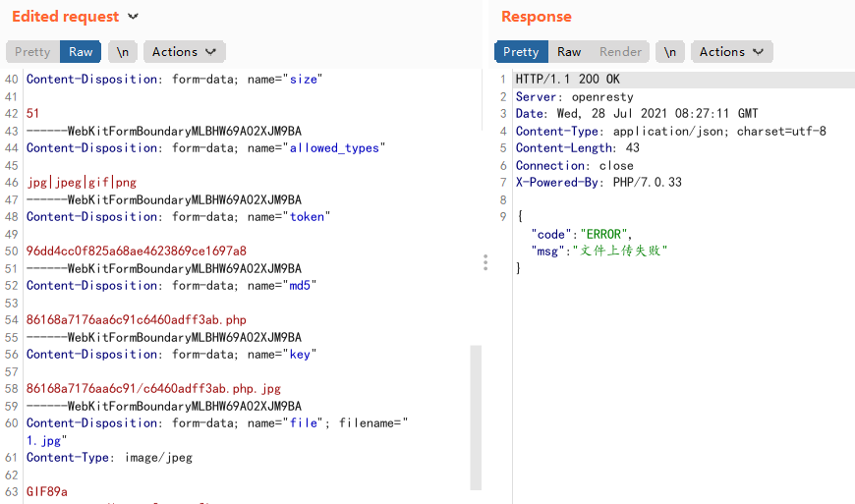Open the Actions dropdown in Response pane
The height and width of the screenshot is (504, 855).
point(732,52)
